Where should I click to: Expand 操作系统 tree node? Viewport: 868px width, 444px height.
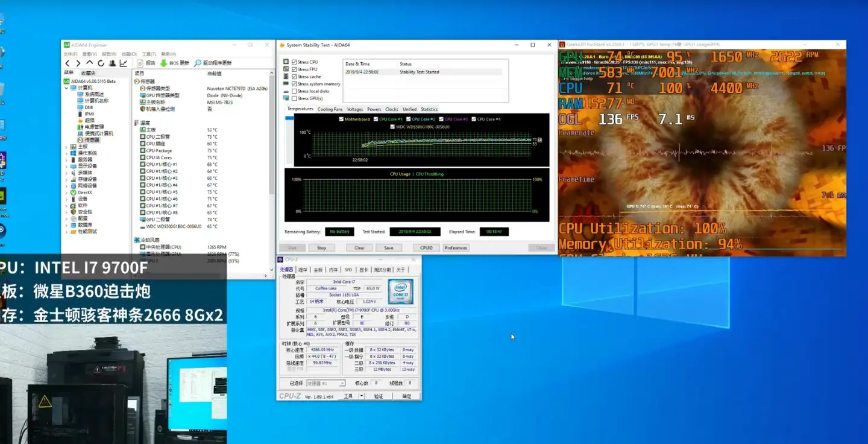tap(67, 153)
